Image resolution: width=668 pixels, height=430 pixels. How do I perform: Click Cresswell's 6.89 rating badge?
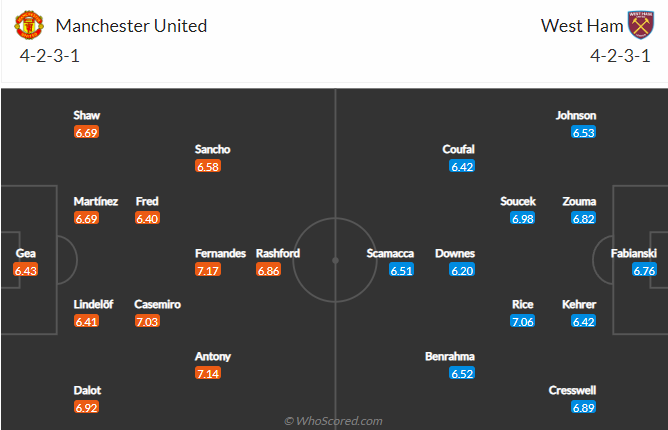tap(584, 408)
